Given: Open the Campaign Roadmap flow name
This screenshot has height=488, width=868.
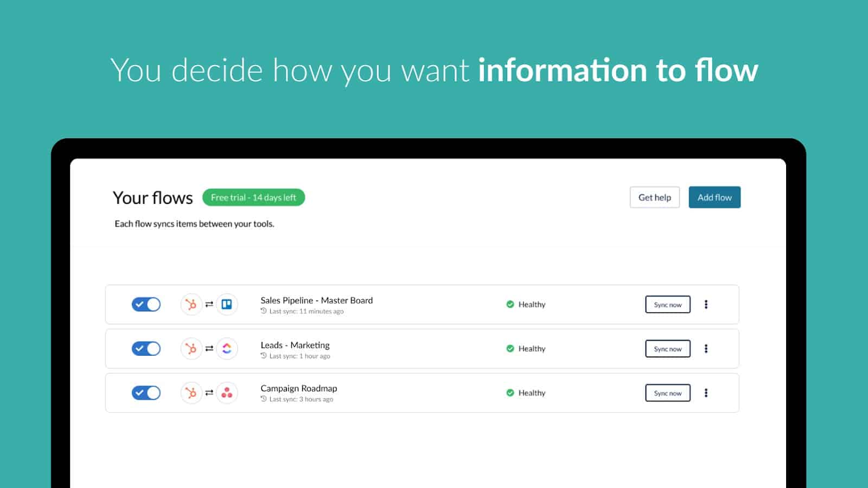Looking at the screenshot, I should pyautogui.click(x=299, y=388).
